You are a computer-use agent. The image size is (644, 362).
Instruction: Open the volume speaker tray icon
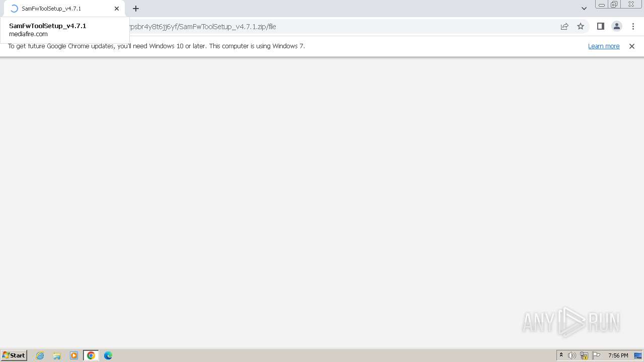pyautogui.click(x=572, y=355)
